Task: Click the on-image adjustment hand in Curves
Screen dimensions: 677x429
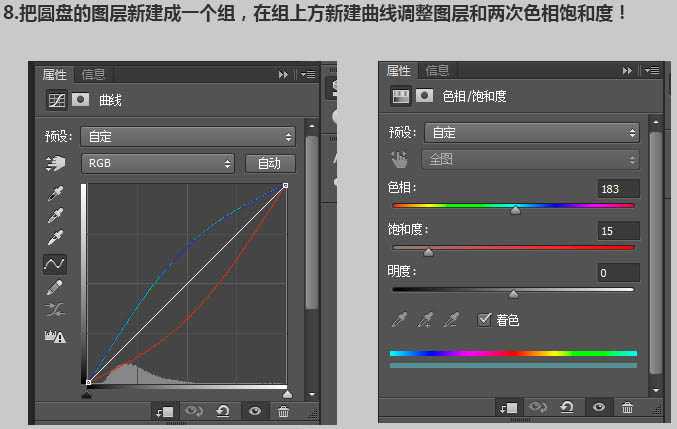Action: click(x=55, y=163)
